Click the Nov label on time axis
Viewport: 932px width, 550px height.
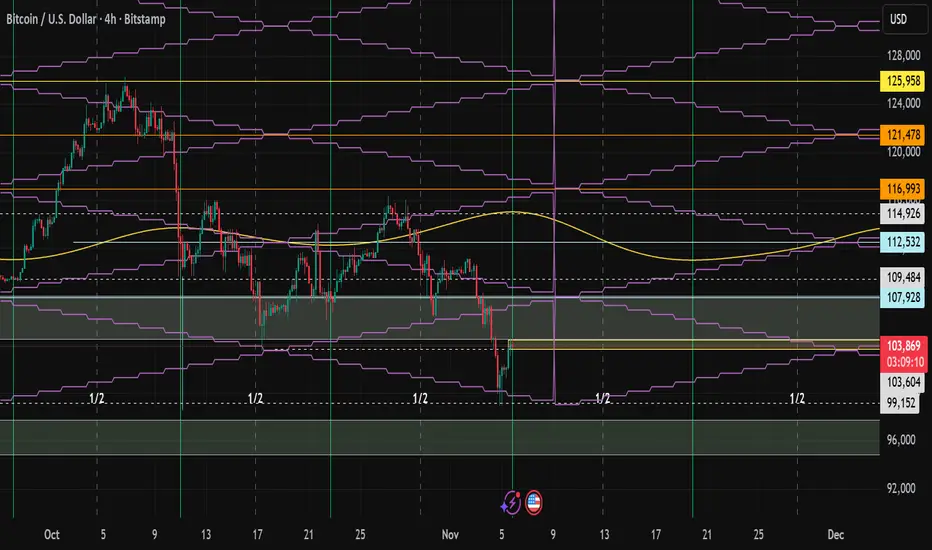coord(450,535)
